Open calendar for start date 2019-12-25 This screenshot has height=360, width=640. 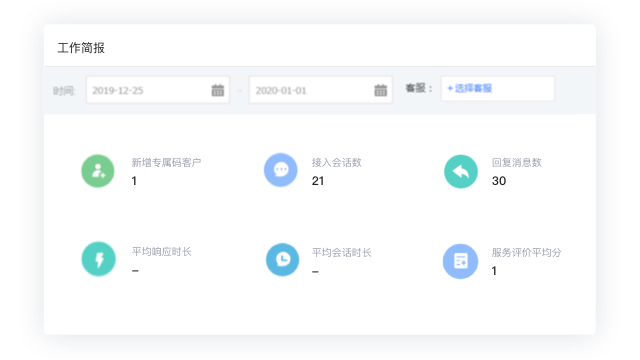coord(218,90)
